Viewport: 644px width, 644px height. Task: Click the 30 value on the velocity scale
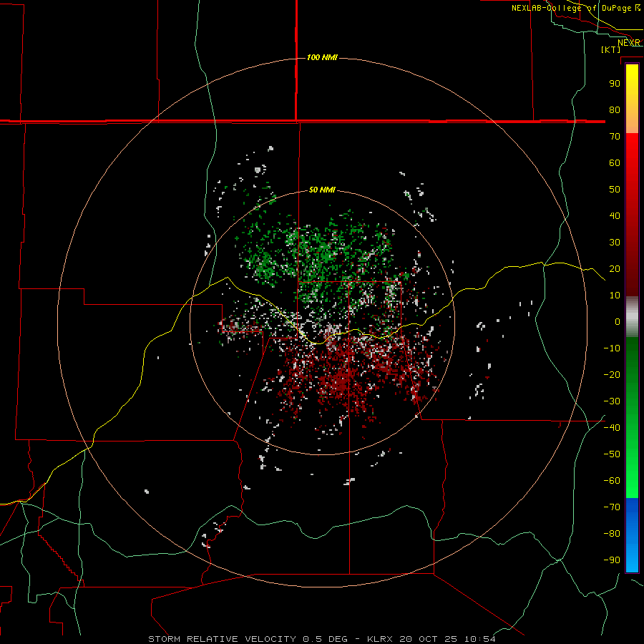tap(615, 243)
